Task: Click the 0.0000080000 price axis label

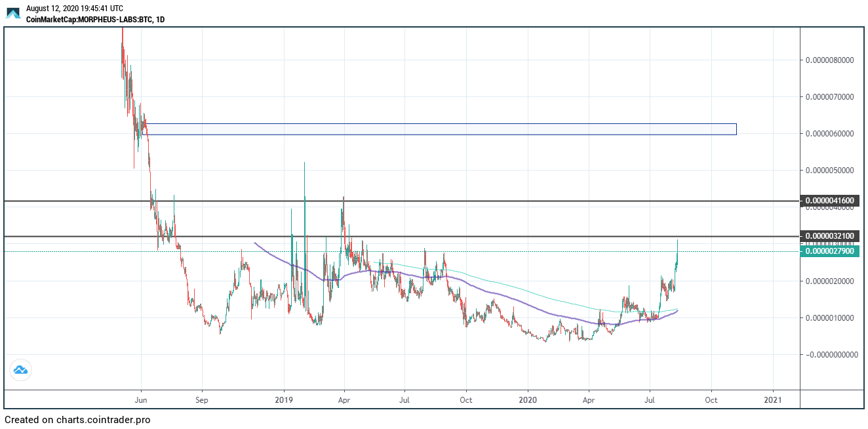Action: pyautogui.click(x=829, y=60)
